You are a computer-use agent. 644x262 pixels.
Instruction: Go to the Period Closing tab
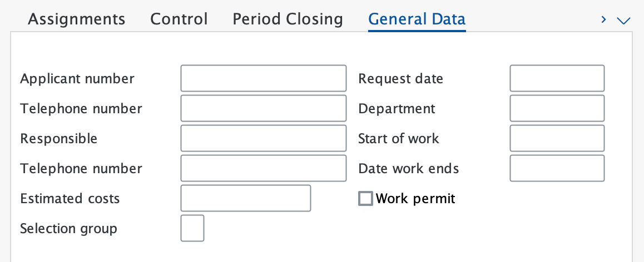coord(288,19)
